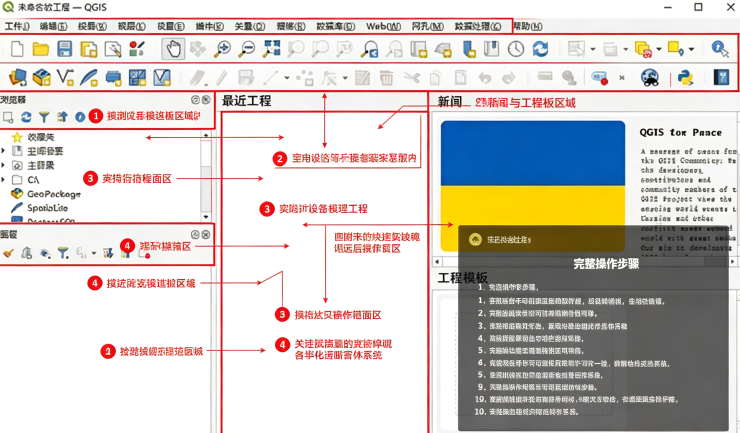
Task: Refresh the map with the blue arrows icon
Action: (540, 49)
